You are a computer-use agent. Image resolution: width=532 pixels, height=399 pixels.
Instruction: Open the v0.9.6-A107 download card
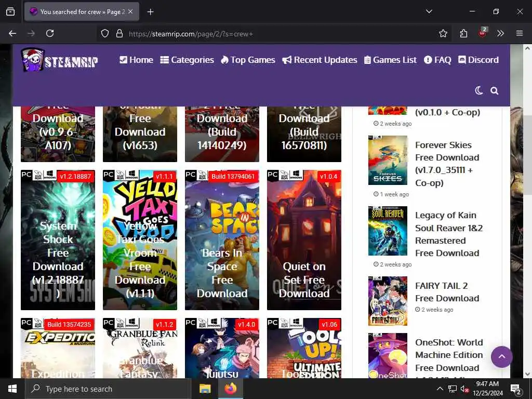click(58, 134)
